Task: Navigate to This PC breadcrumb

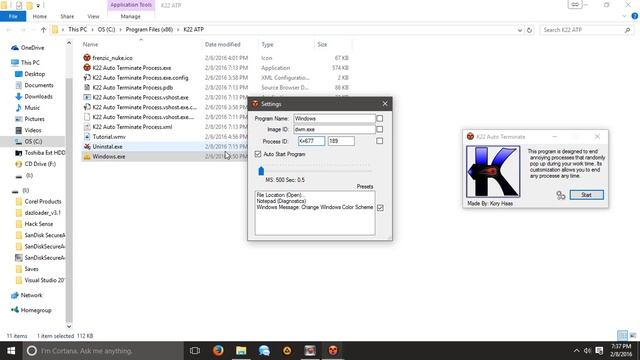Action: point(78,30)
